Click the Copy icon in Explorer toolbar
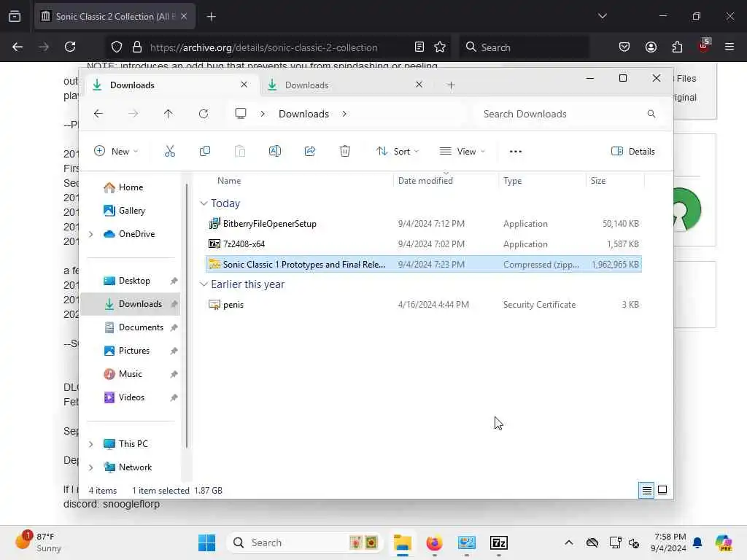 [205, 152]
